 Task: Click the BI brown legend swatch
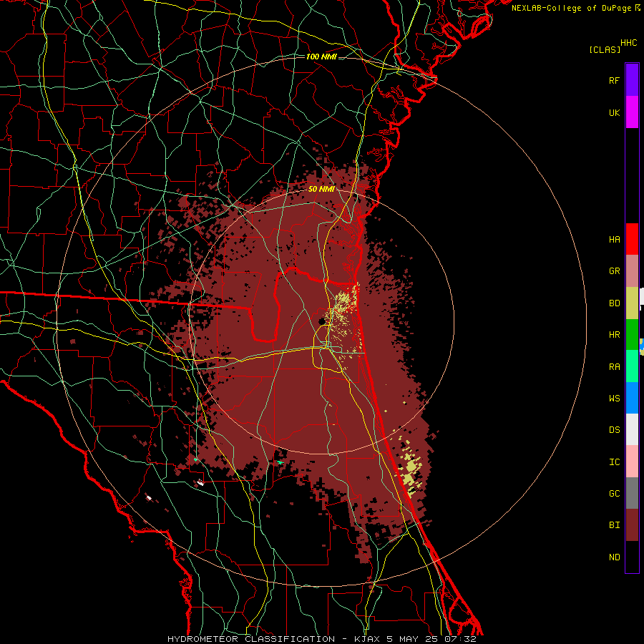coord(632,525)
